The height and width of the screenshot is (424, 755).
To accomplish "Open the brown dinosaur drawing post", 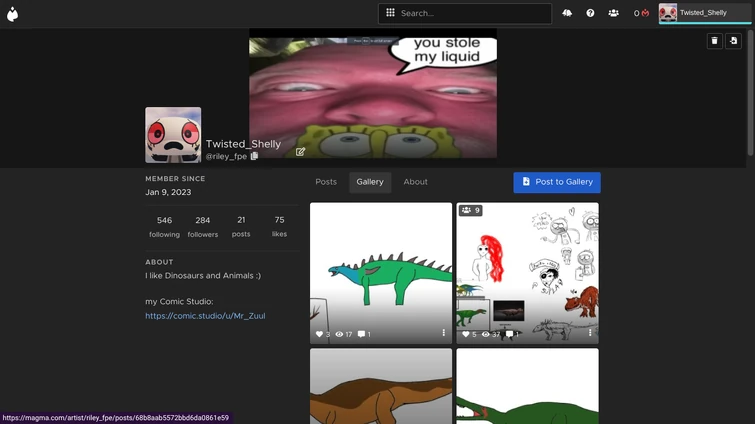I will (x=381, y=386).
